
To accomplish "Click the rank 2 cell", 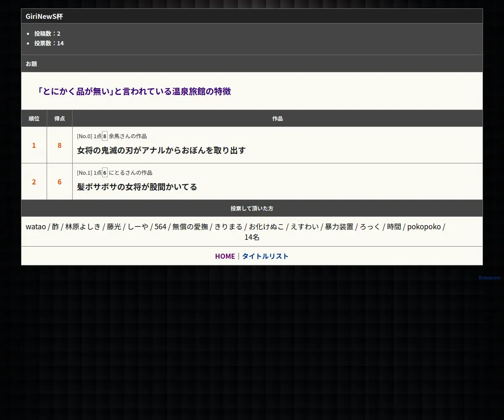I will 34,182.
